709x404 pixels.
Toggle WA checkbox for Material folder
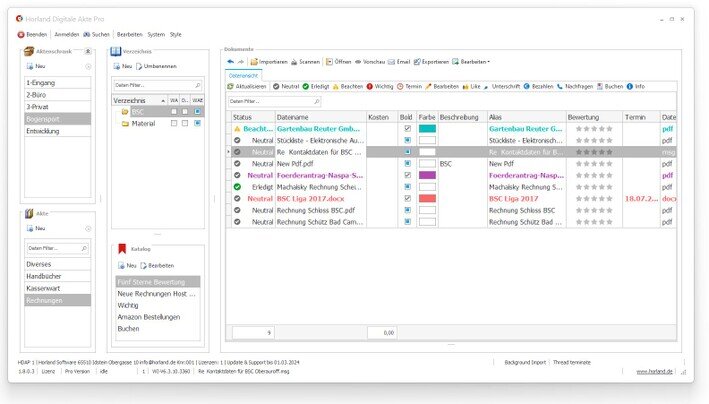coord(174,123)
